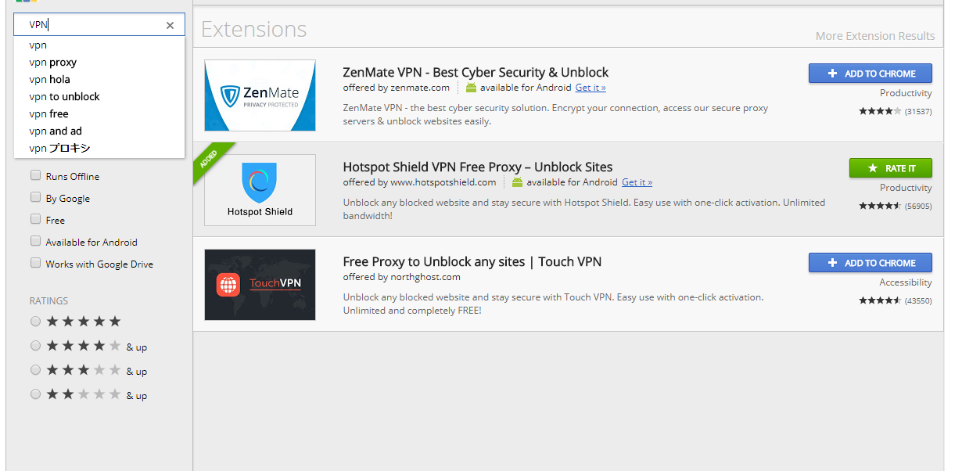This screenshot has width=980, height=471.
Task: Choose the 'vpn free' suggestion
Action: point(99,114)
